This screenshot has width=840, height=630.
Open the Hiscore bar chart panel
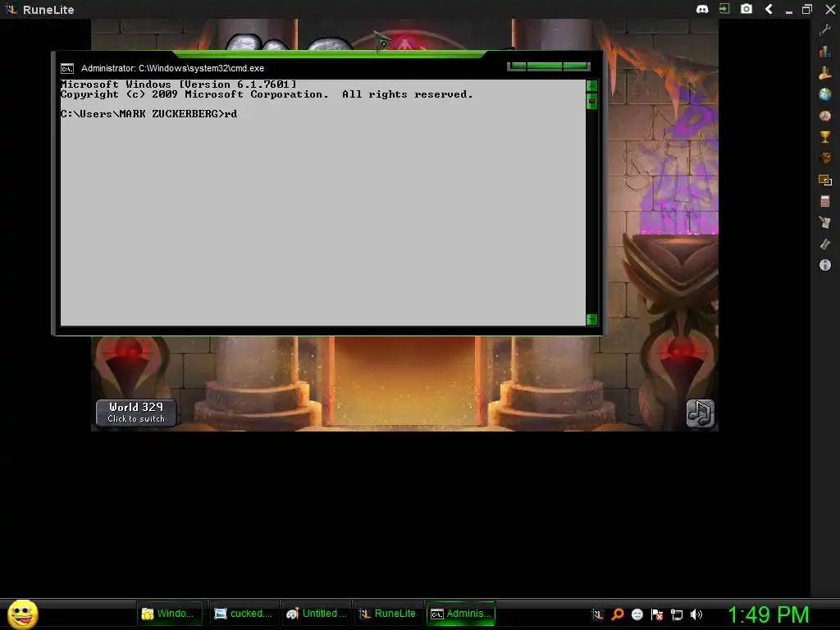pyautogui.click(x=825, y=52)
